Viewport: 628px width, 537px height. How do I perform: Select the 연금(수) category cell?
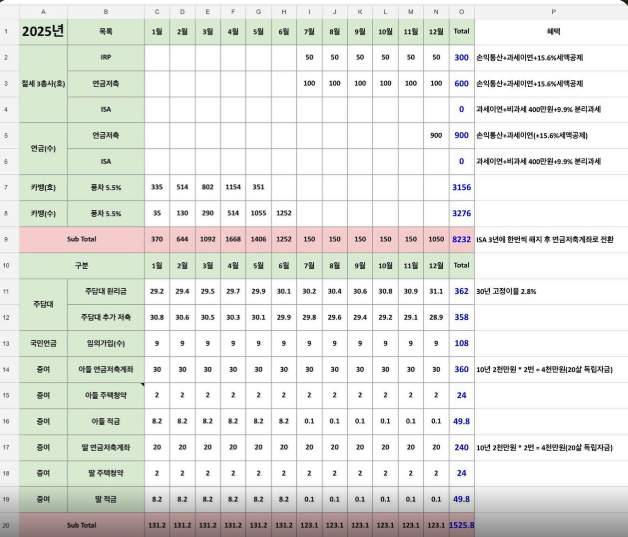point(43,149)
